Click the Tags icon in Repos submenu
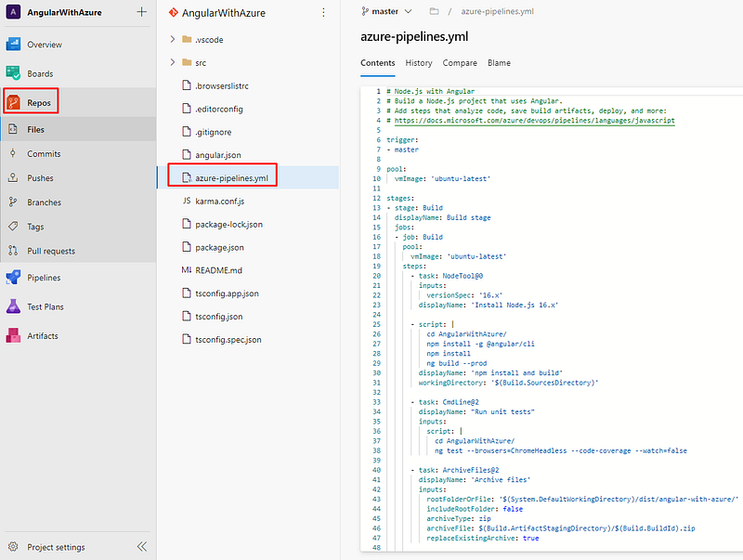Image resolution: width=743 pixels, height=560 pixels. click(x=13, y=227)
